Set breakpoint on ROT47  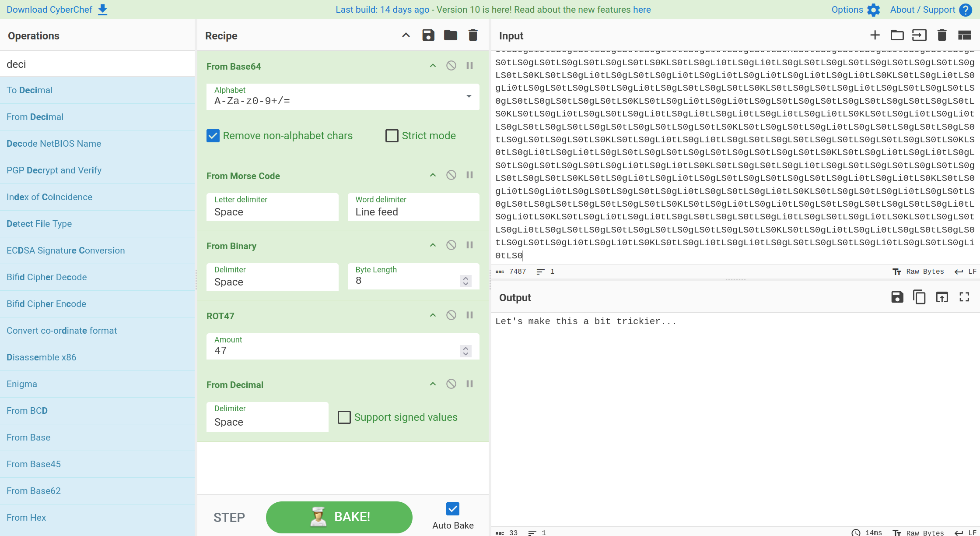[469, 315]
